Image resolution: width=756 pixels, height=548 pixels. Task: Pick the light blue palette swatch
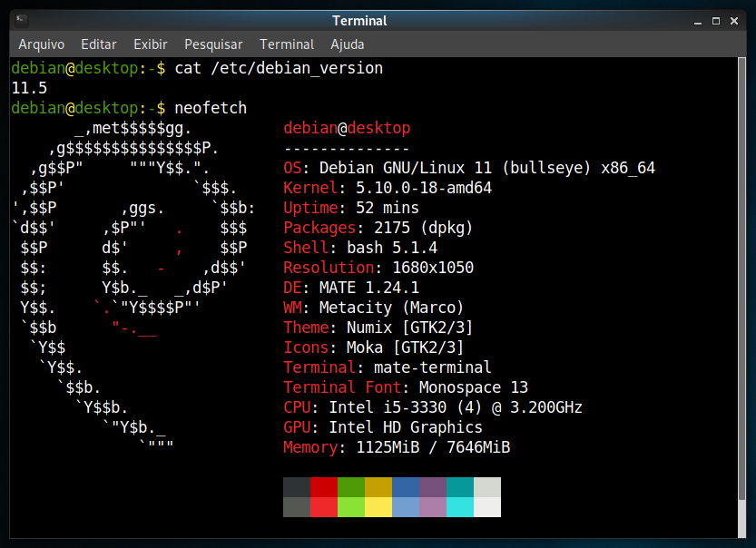coord(406,507)
